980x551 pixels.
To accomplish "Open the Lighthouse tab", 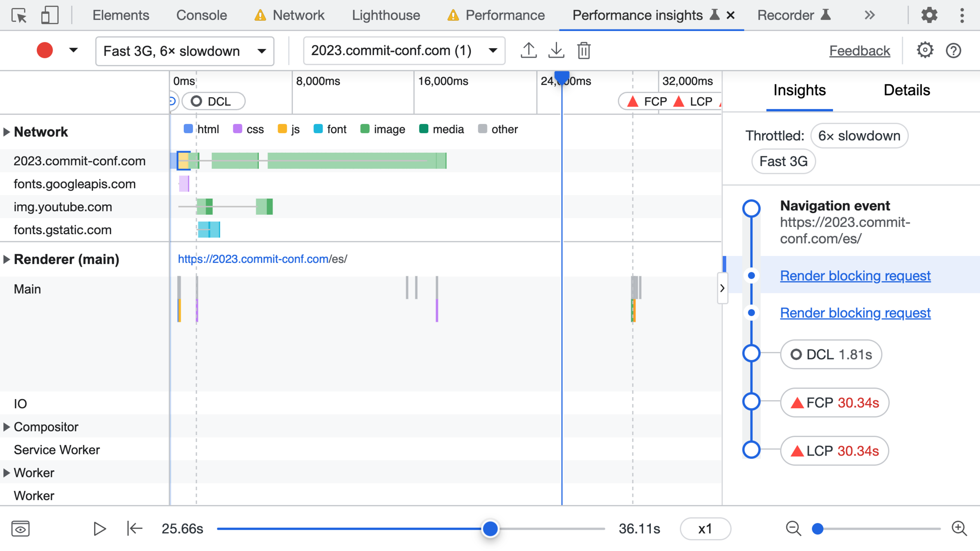I will coord(386,16).
